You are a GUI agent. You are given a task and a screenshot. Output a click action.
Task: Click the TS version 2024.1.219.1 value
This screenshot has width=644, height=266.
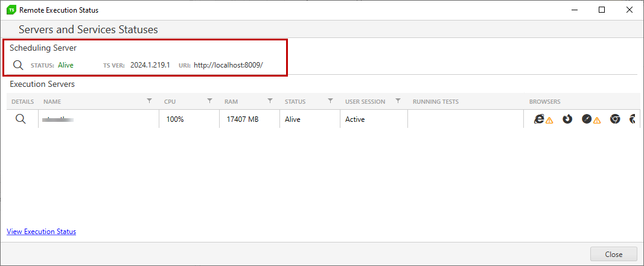click(x=150, y=65)
